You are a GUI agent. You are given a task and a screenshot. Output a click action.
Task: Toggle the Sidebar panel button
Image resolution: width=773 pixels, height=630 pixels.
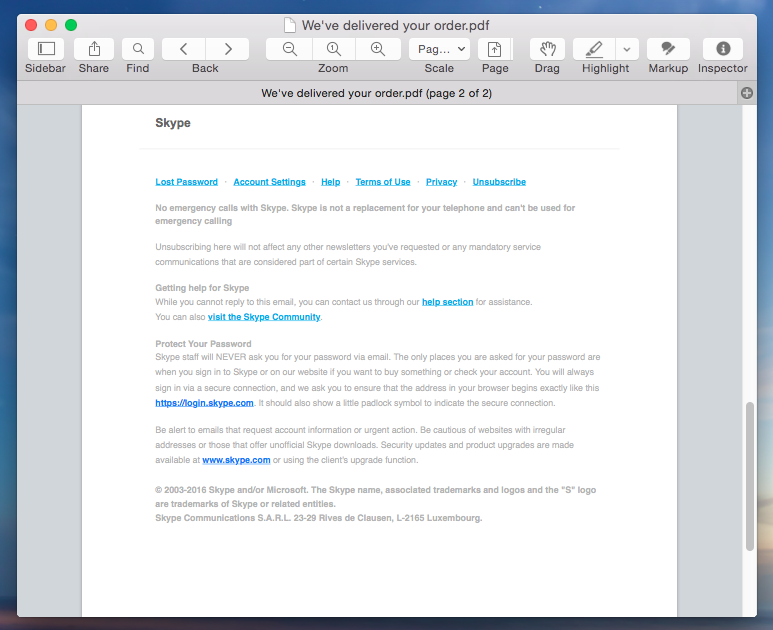[46, 49]
